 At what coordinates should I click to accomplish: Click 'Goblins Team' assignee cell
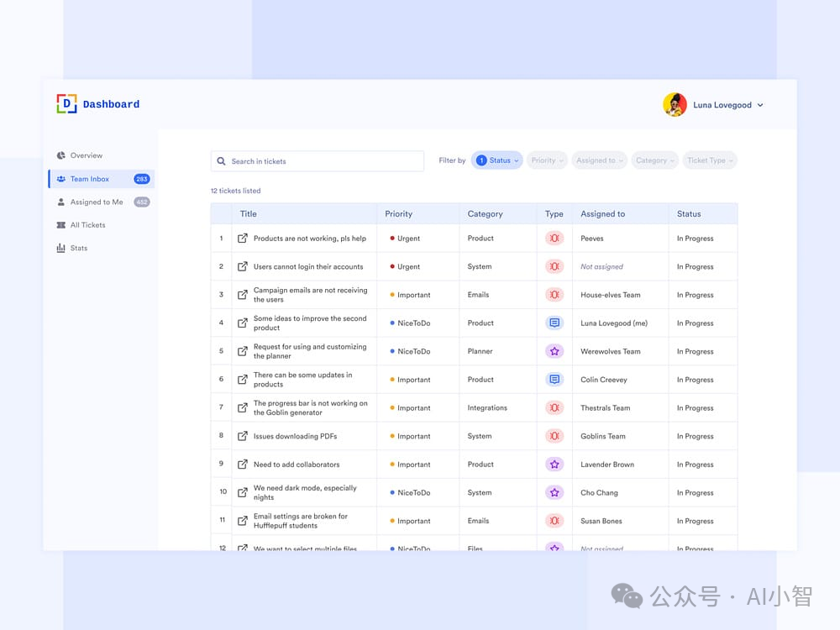pyautogui.click(x=602, y=436)
